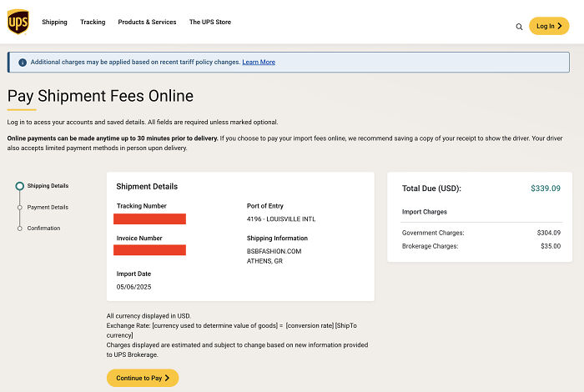
Task: Open the Shipping menu
Action: (54, 23)
